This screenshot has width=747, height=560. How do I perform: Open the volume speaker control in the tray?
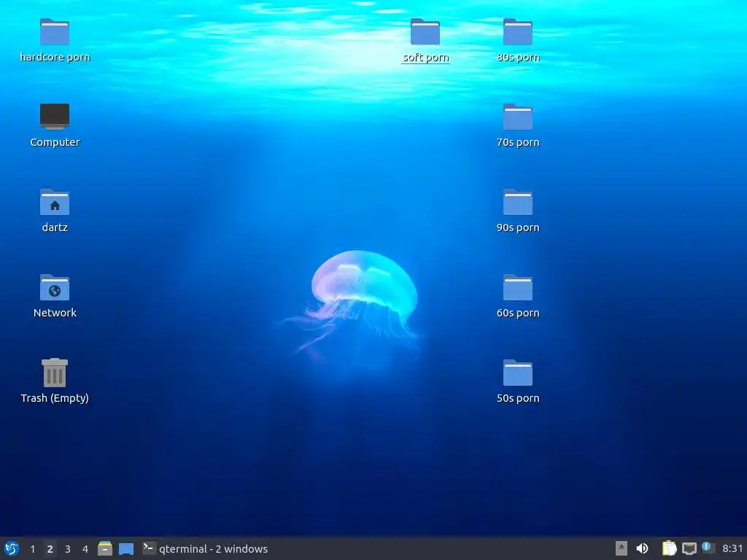(642, 548)
